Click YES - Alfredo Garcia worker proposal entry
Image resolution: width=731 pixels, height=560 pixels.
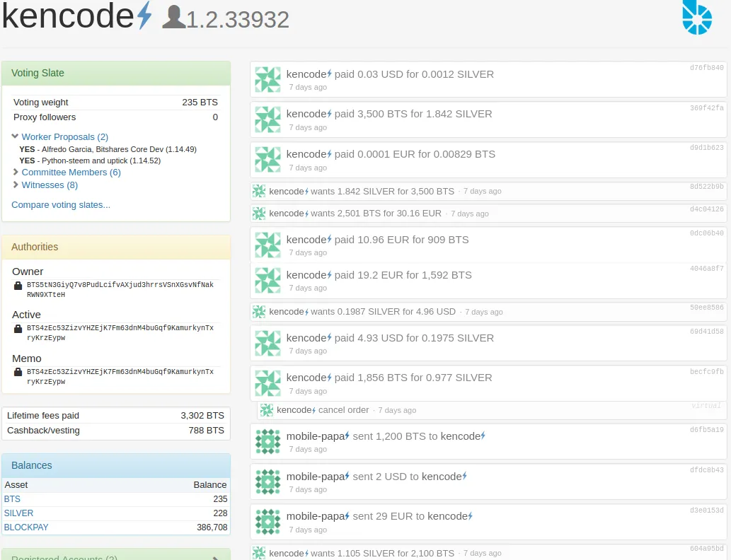pos(108,150)
